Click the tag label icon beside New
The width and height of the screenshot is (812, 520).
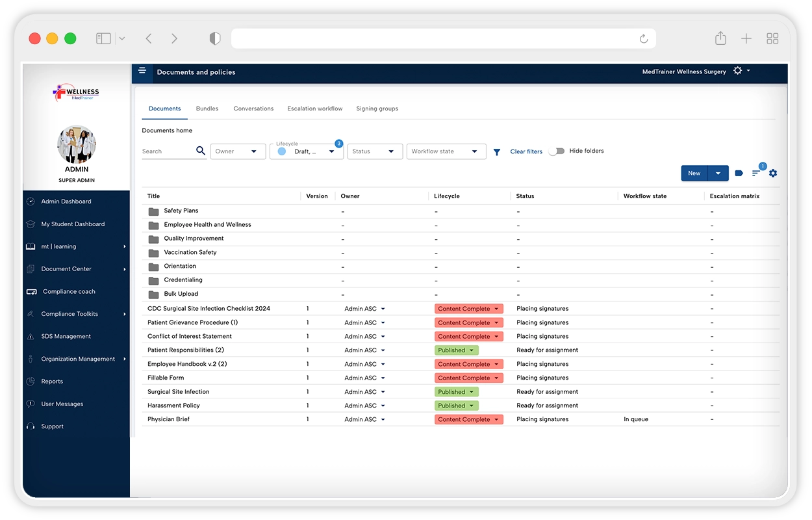click(739, 173)
